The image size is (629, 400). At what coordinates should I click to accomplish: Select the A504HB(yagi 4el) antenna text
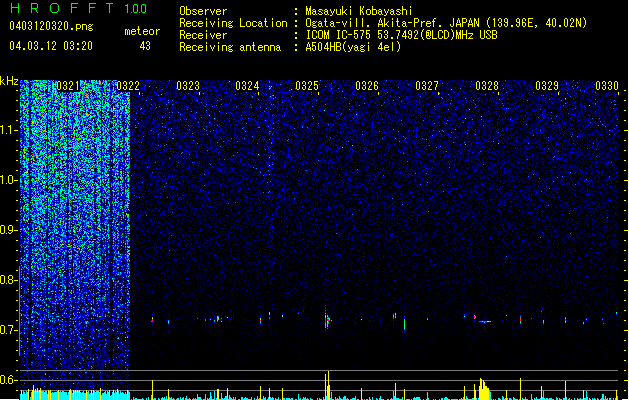click(x=353, y=47)
